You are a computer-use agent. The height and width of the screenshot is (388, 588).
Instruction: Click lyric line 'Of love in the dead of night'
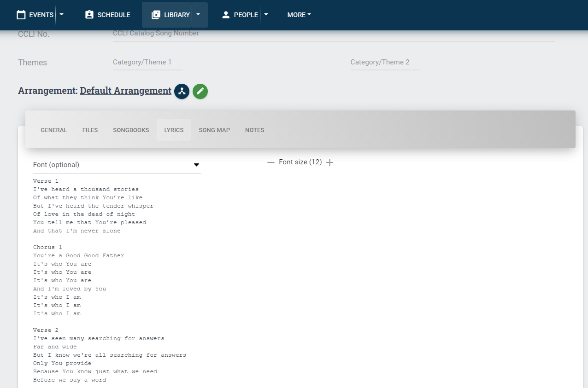[84, 214]
